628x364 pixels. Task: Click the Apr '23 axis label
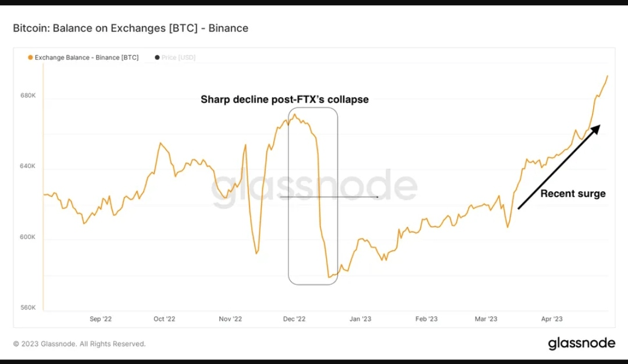tap(551, 319)
